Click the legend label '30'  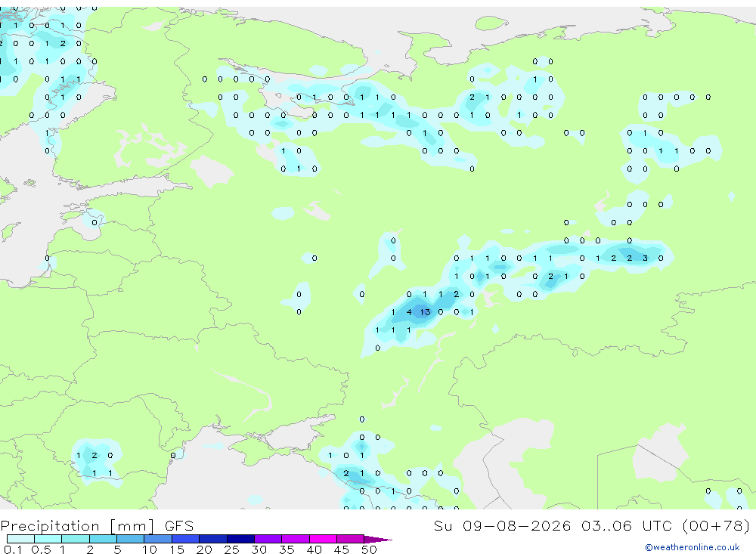[259, 549]
